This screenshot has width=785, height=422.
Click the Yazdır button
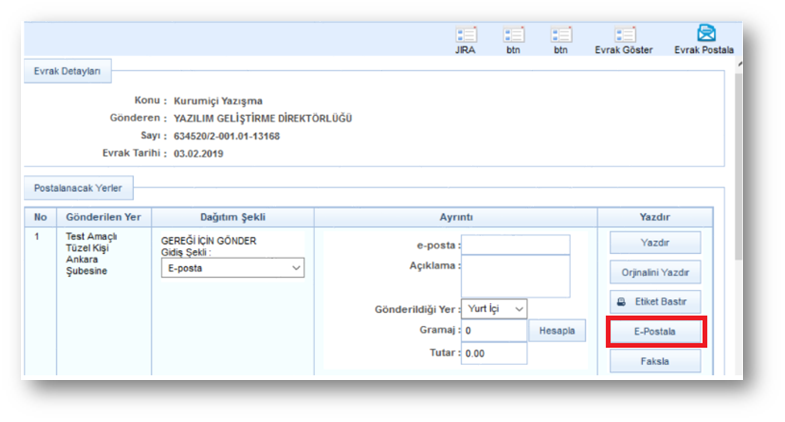pos(655,242)
